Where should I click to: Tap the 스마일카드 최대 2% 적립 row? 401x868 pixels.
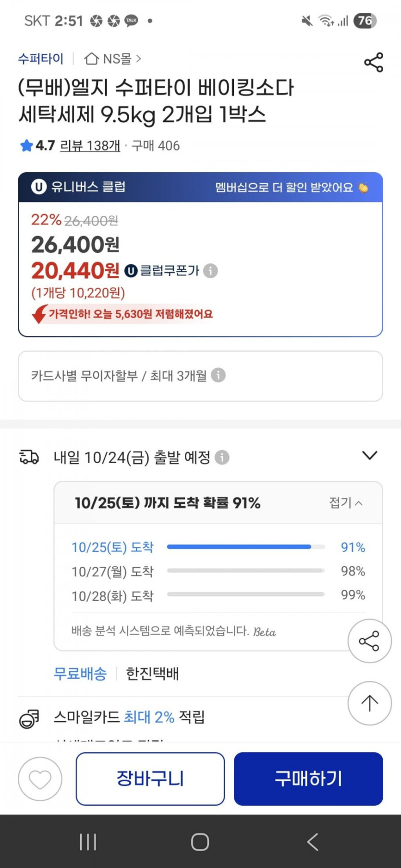pyautogui.click(x=129, y=717)
